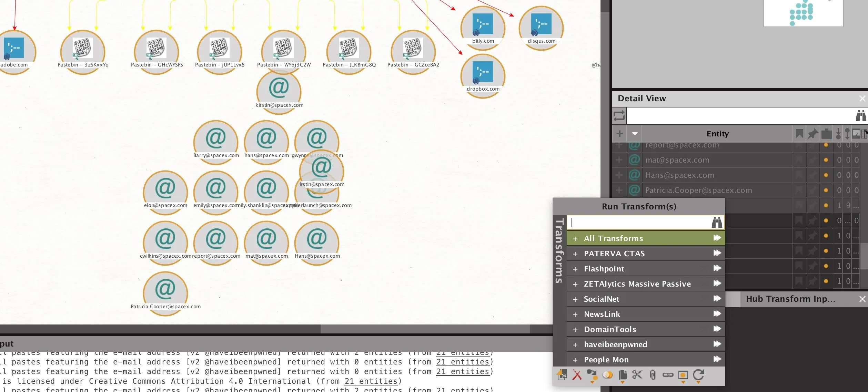Run all NewsLink transforms with double arrow

pyautogui.click(x=717, y=313)
